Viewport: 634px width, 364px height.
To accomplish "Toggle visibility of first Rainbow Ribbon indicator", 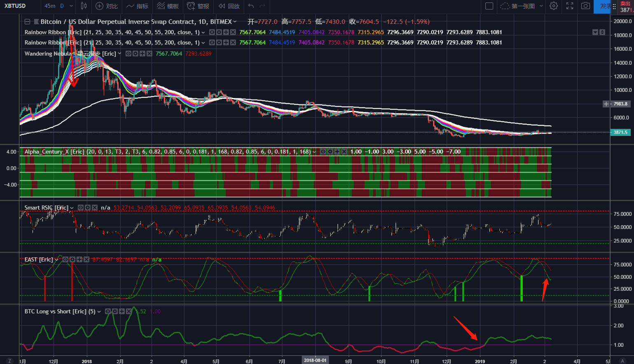I will [x=212, y=32].
